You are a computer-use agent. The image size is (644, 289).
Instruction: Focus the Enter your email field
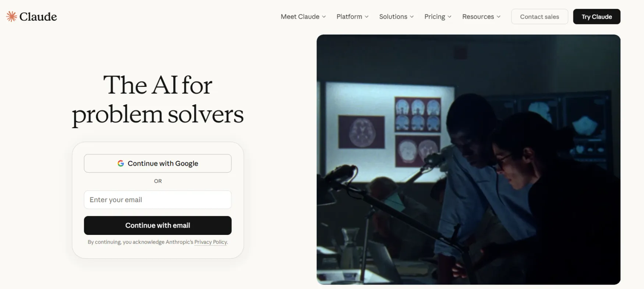tap(158, 200)
